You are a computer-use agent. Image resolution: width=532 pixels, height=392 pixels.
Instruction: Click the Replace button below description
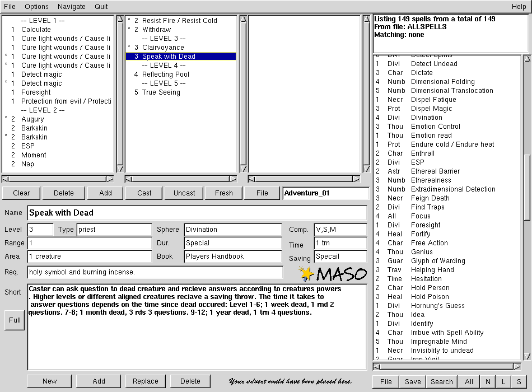(146, 381)
